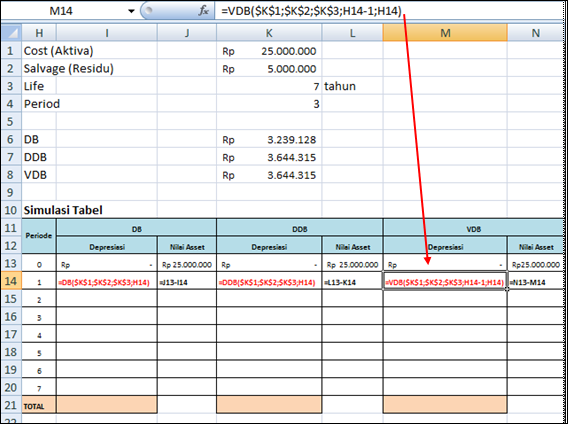Click the orange DDB total cell
The image size is (568, 424).
pos(269,404)
